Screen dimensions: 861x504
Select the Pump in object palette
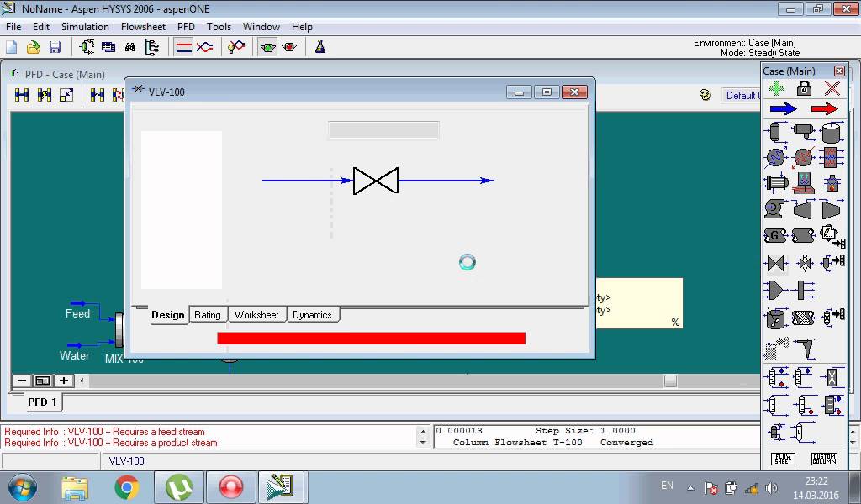775,209
